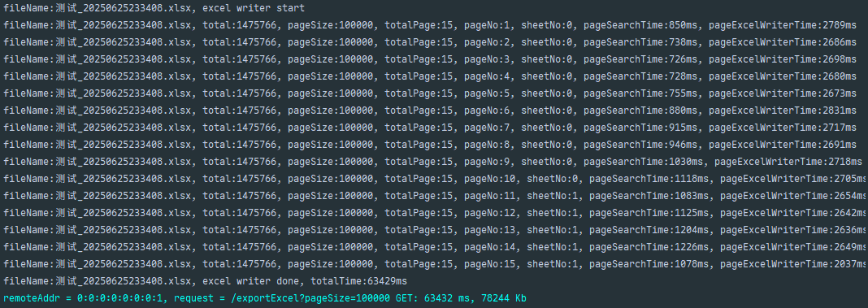Click log line with pageNo:7
The height and width of the screenshot is (308, 868).
point(430,128)
